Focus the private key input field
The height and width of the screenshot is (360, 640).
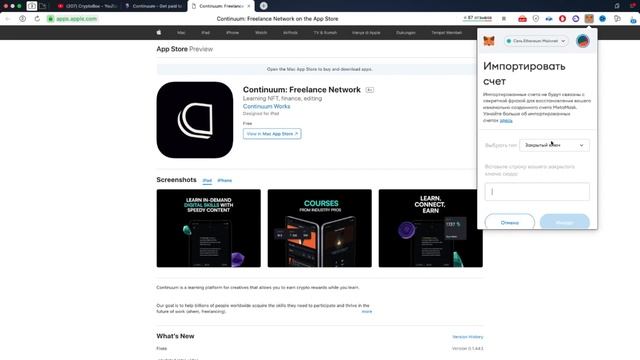pos(537,191)
